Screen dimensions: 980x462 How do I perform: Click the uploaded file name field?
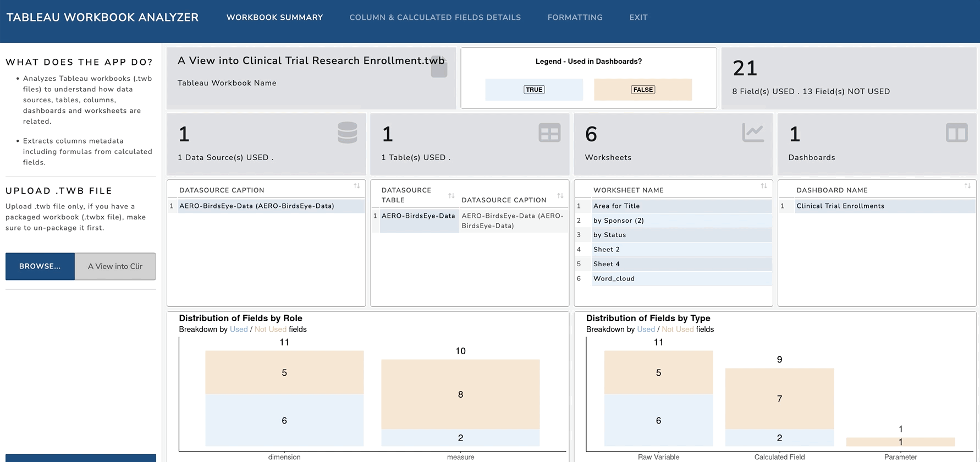pos(115,266)
